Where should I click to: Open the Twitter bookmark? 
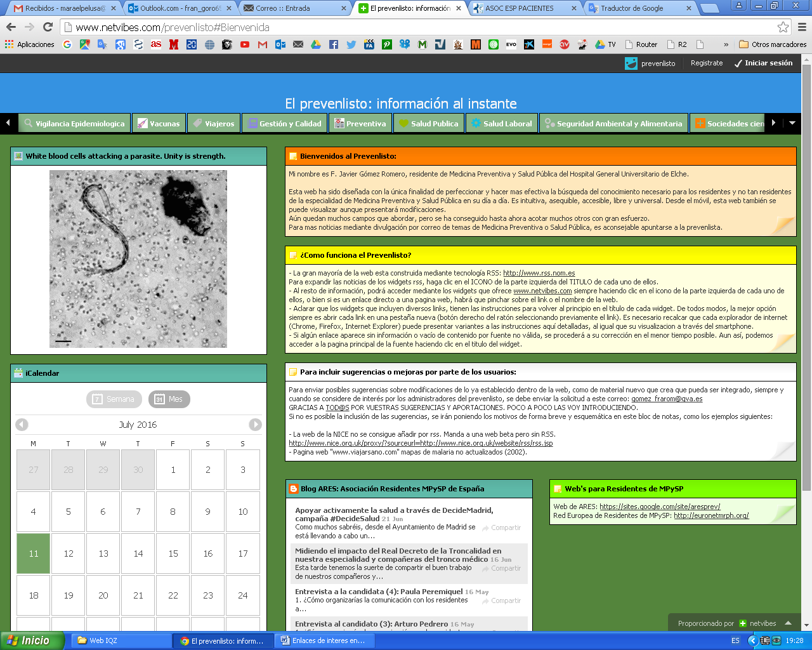pyautogui.click(x=351, y=44)
